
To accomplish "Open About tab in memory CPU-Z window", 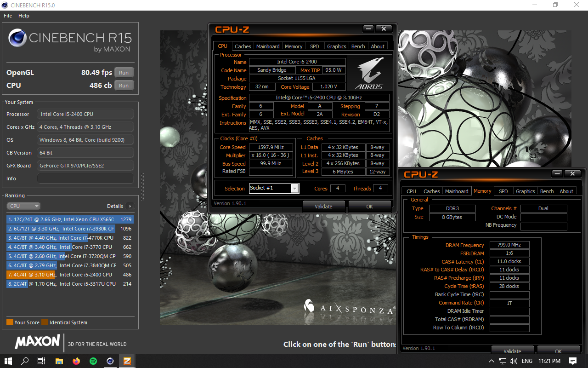I will click(566, 191).
